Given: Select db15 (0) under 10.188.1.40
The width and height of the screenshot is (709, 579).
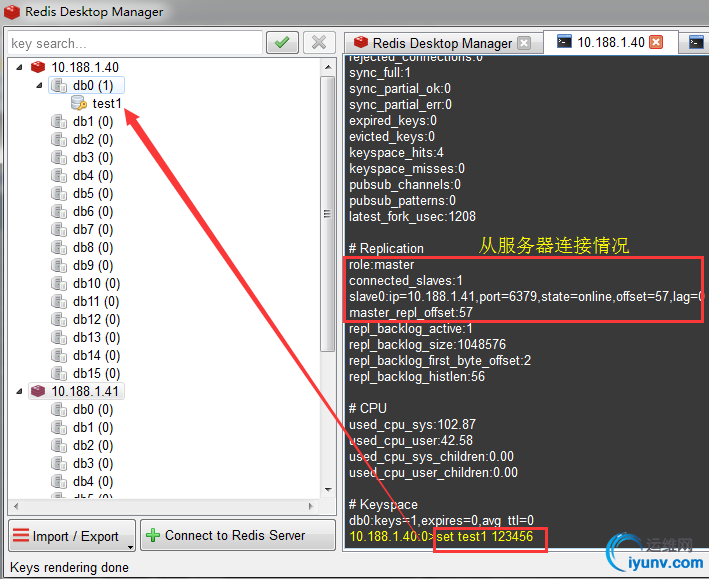Looking at the screenshot, I should pos(96,374).
